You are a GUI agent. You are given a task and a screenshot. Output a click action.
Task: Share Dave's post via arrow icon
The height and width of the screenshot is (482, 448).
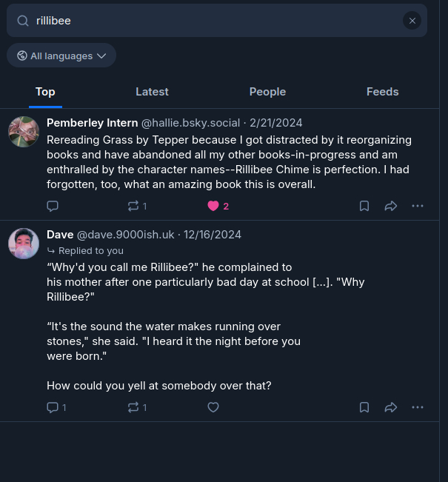coord(391,407)
